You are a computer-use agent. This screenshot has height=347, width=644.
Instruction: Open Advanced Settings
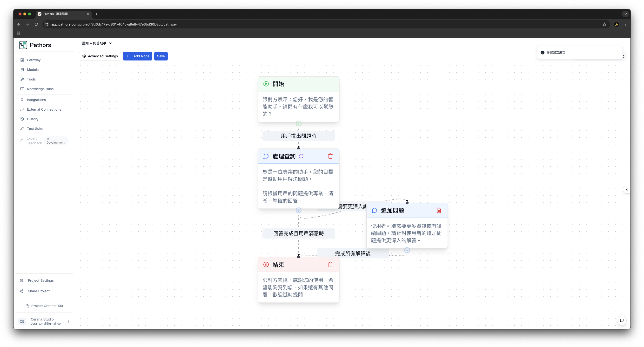100,56
